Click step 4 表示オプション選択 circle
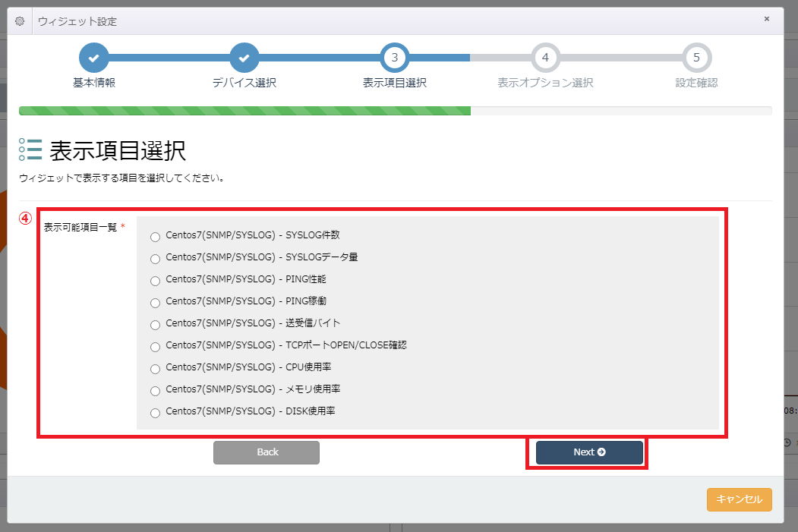798x532 pixels. (546, 58)
